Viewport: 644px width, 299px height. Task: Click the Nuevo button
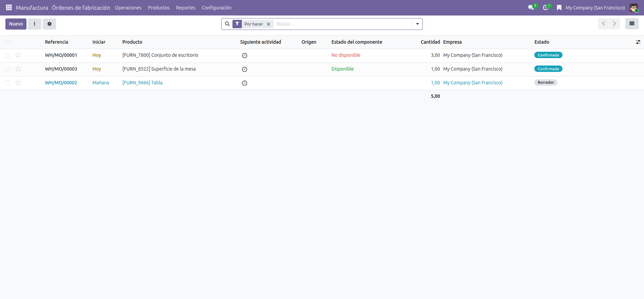tap(16, 24)
